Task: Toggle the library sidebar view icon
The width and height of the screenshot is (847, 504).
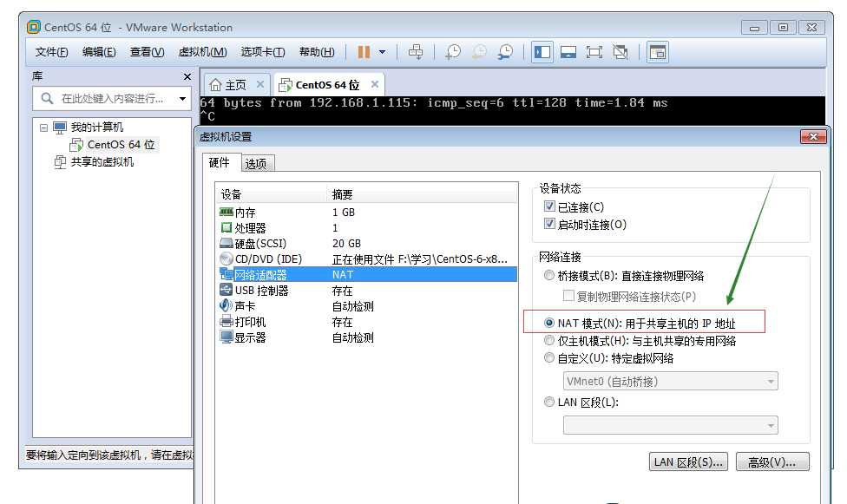Action: click(x=542, y=52)
